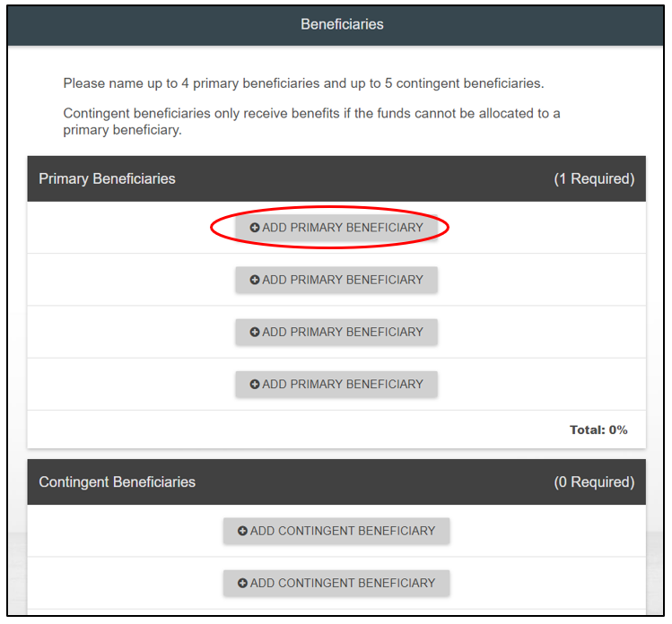Click the (1 Required) label
This screenshot has height=624, width=672.
tap(594, 178)
